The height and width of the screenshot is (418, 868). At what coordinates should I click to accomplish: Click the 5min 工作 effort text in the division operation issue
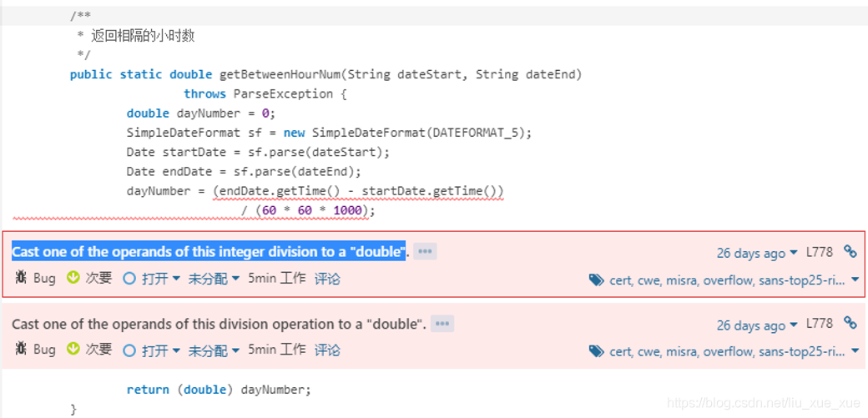click(277, 350)
